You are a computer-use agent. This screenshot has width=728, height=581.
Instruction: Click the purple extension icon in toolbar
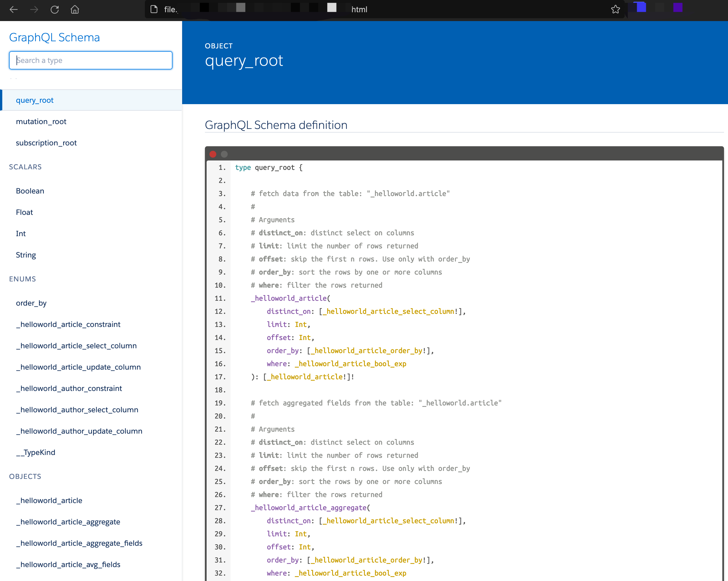677,7
